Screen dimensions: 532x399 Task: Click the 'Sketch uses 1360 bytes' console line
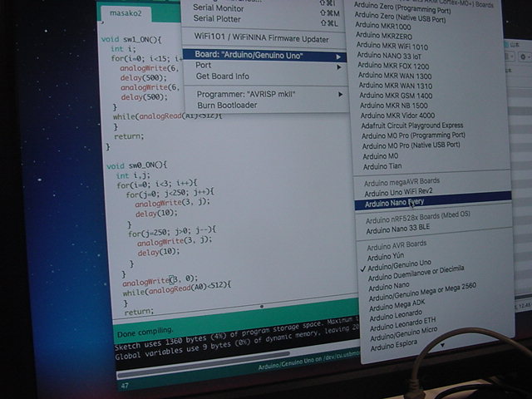(x=236, y=334)
